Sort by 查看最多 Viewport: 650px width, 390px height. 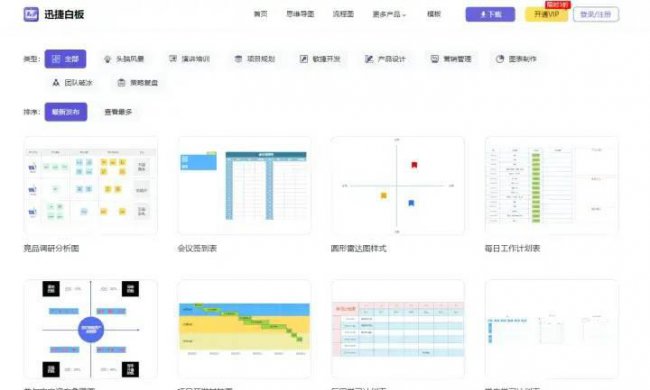pos(118,112)
